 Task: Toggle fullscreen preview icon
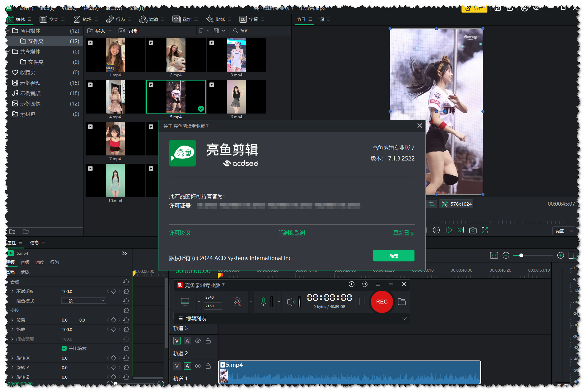click(x=485, y=230)
